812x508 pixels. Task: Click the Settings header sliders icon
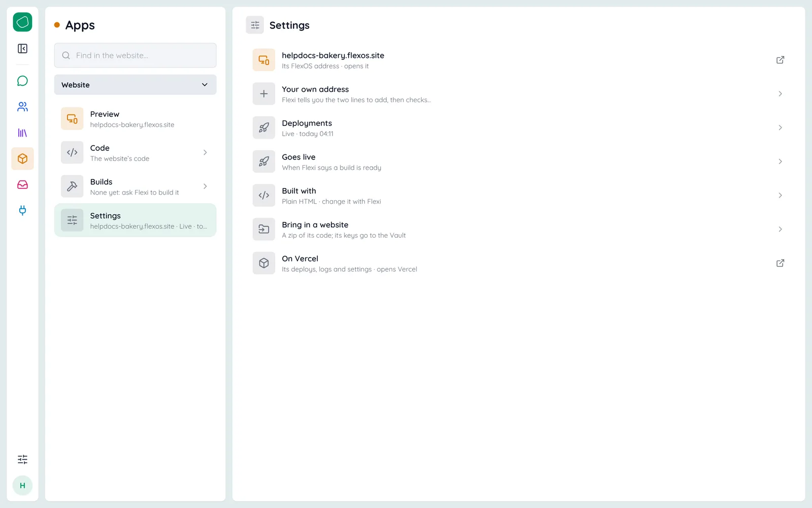[x=255, y=25]
